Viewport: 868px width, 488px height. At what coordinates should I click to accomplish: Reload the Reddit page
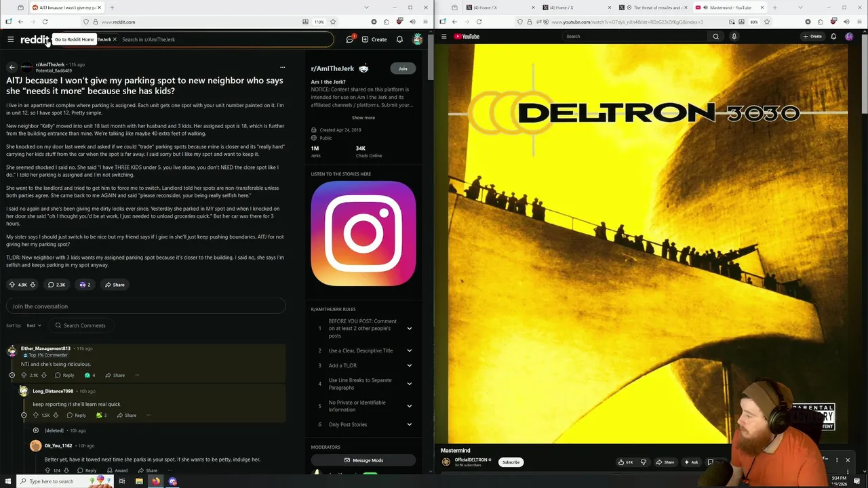point(45,22)
